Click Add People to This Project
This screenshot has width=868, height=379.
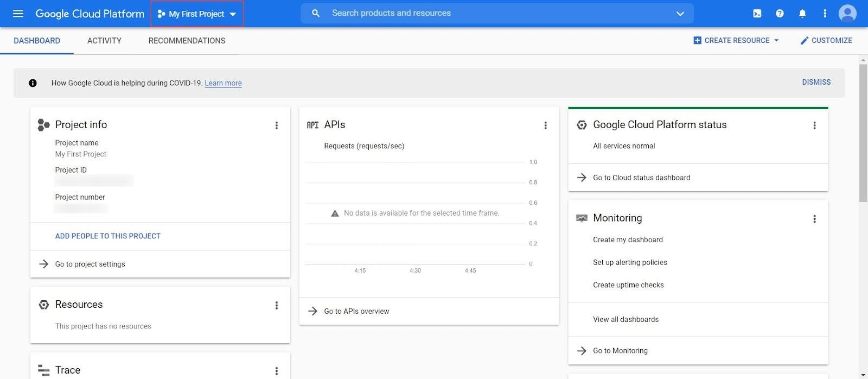pyautogui.click(x=108, y=236)
